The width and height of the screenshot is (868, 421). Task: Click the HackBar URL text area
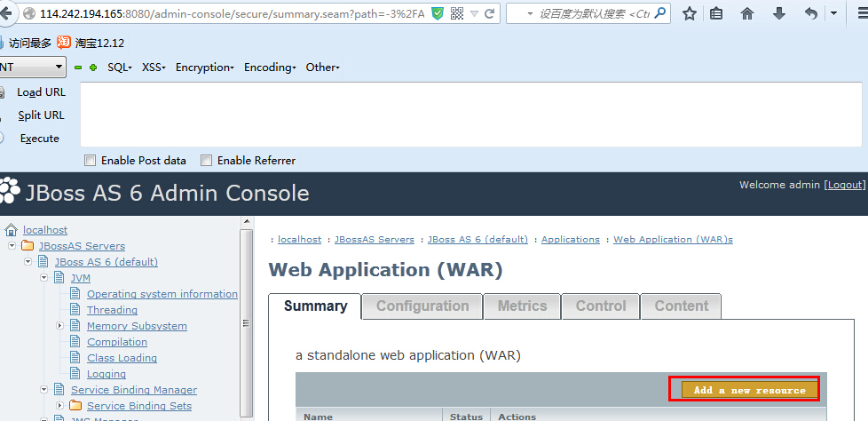471,115
